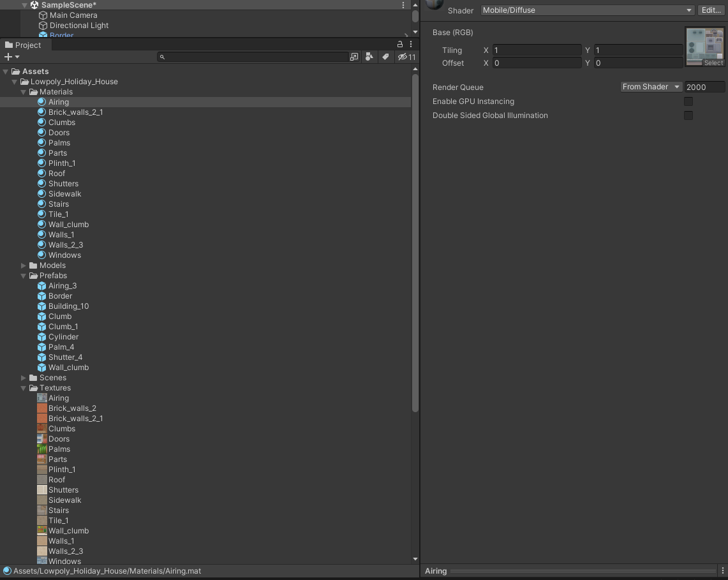728x580 pixels.
Task: Enable GPU Instancing checkbox
Action: point(688,101)
